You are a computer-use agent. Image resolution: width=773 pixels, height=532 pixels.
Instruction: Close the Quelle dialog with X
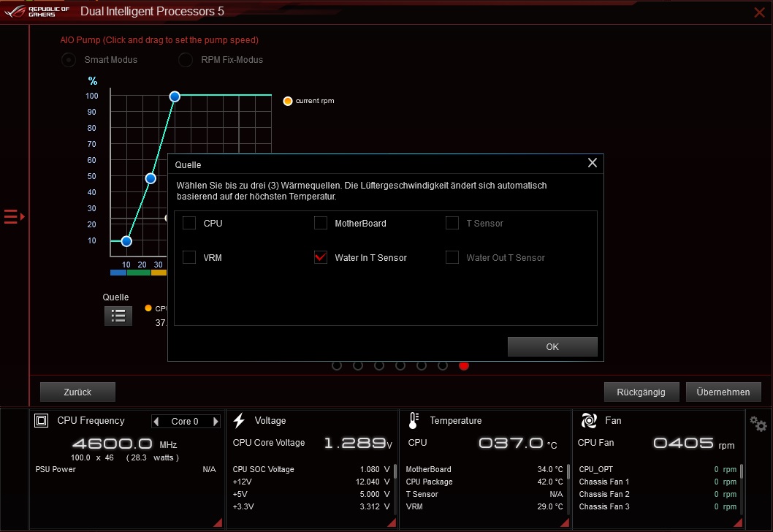click(593, 163)
